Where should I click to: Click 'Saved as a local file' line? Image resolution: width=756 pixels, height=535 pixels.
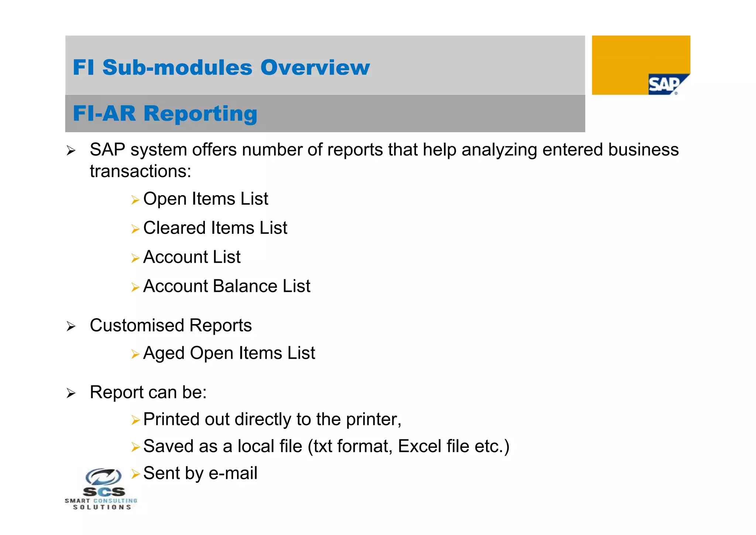[326, 446]
